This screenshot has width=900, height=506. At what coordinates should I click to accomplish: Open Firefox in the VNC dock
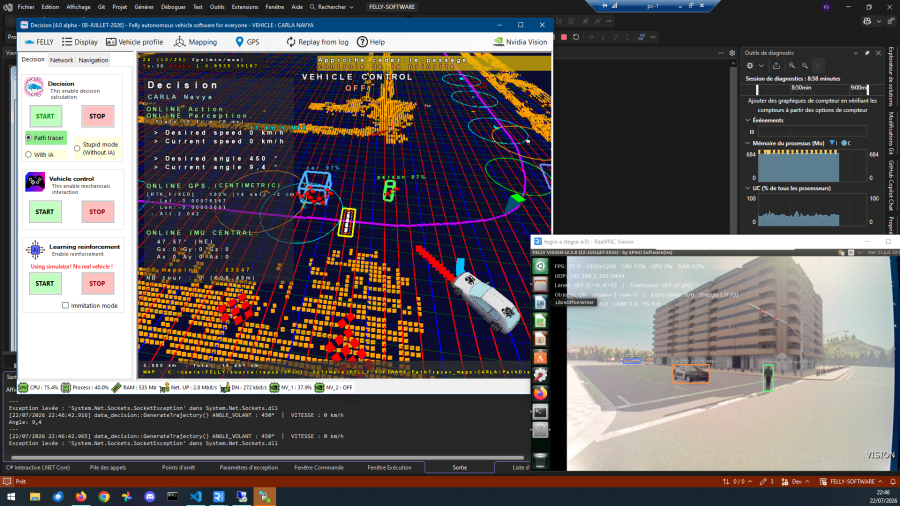point(540,394)
